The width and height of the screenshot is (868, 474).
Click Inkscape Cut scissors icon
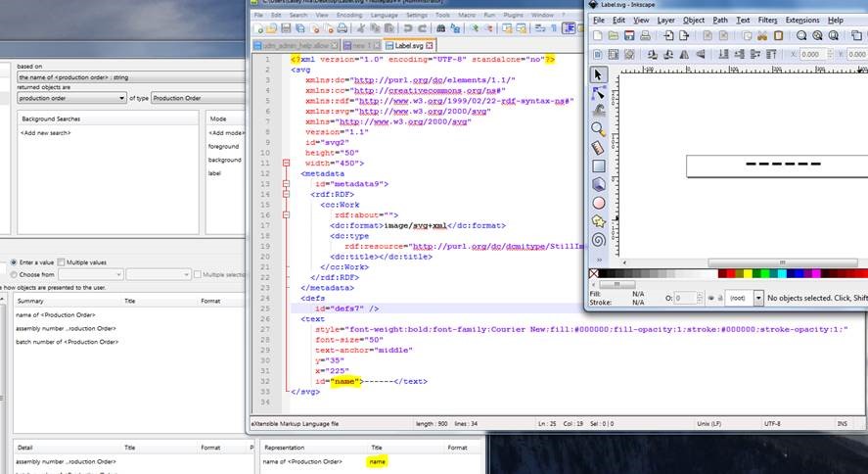[762, 36]
